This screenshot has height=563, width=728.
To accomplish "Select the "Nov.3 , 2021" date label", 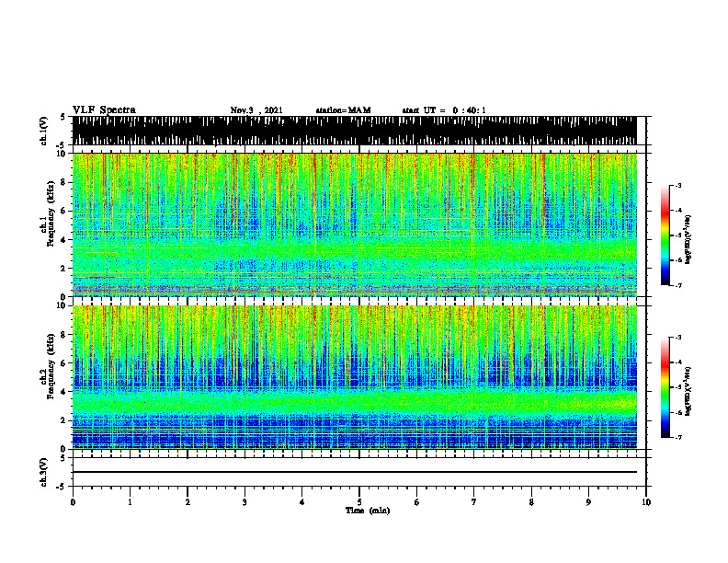I will click(256, 110).
